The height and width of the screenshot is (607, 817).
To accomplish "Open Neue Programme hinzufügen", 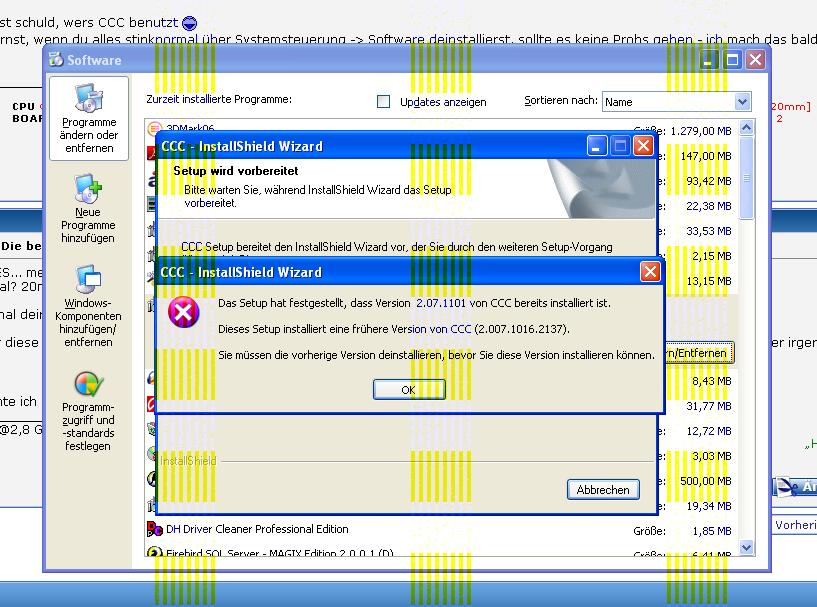I will [88, 209].
